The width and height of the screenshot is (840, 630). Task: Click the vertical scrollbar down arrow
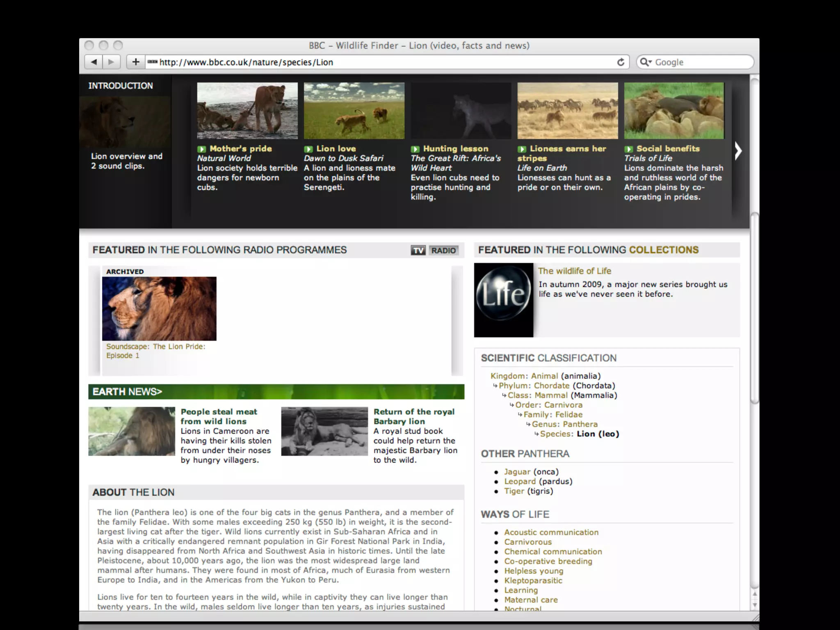click(754, 605)
